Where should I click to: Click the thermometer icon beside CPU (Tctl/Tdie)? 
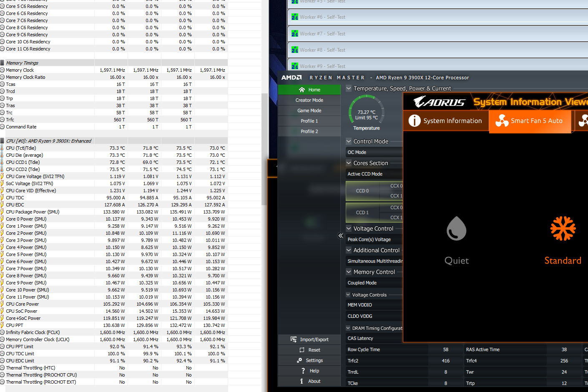(x=3, y=148)
